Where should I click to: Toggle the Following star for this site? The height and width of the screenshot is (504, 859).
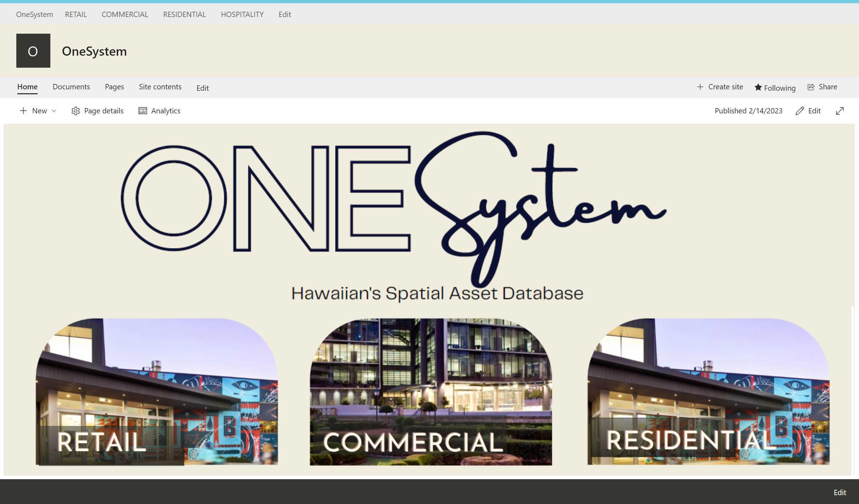tap(759, 88)
